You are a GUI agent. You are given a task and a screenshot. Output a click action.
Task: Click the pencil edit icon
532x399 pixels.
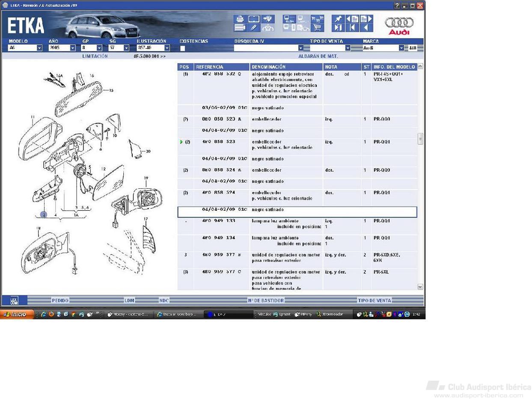click(254, 28)
